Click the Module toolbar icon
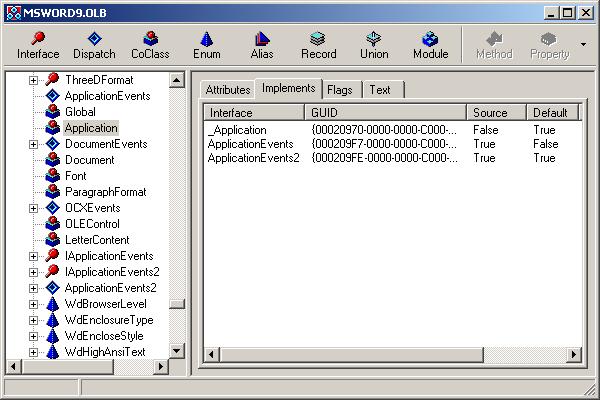The image size is (600, 400). tap(430, 38)
